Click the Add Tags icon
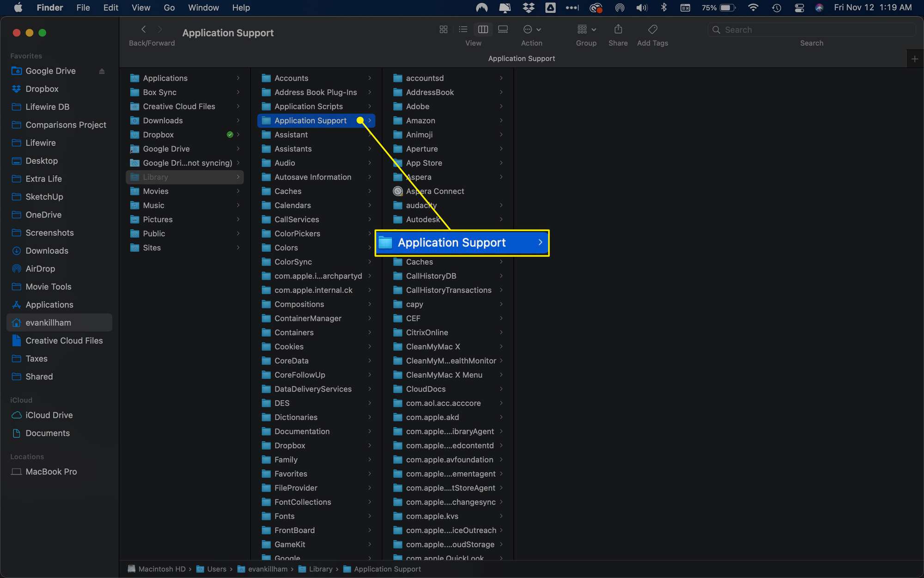This screenshot has width=924, height=578. click(652, 30)
